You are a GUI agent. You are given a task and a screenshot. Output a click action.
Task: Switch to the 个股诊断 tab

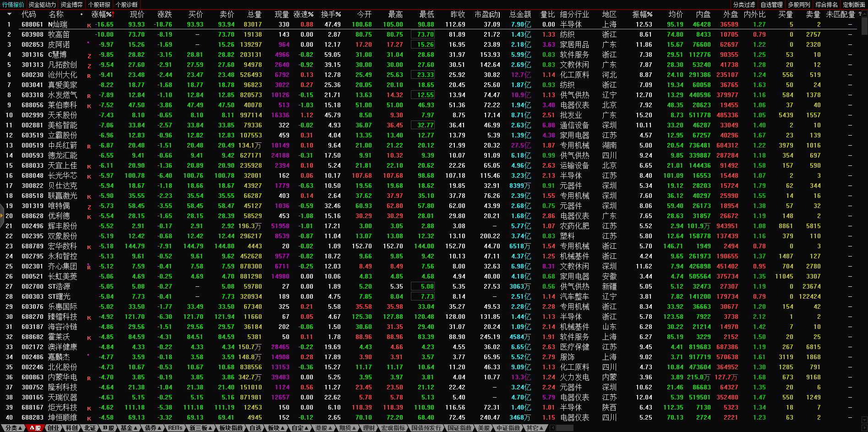point(127,5)
